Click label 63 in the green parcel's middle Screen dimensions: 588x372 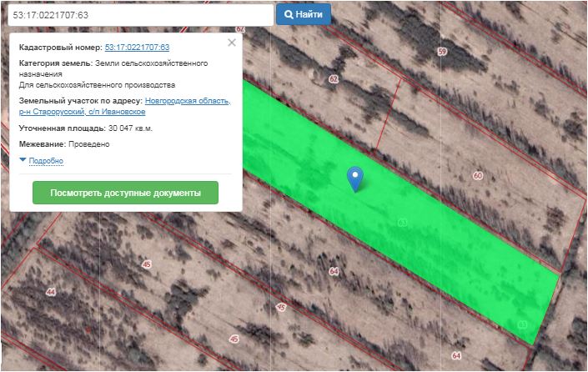(x=403, y=223)
